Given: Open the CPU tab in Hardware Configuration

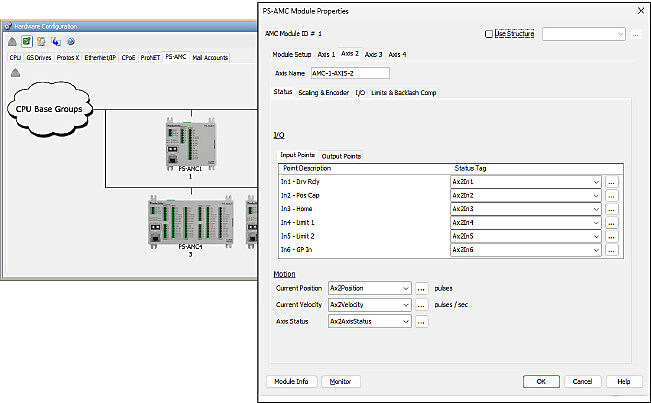Looking at the screenshot, I should (x=15, y=58).
